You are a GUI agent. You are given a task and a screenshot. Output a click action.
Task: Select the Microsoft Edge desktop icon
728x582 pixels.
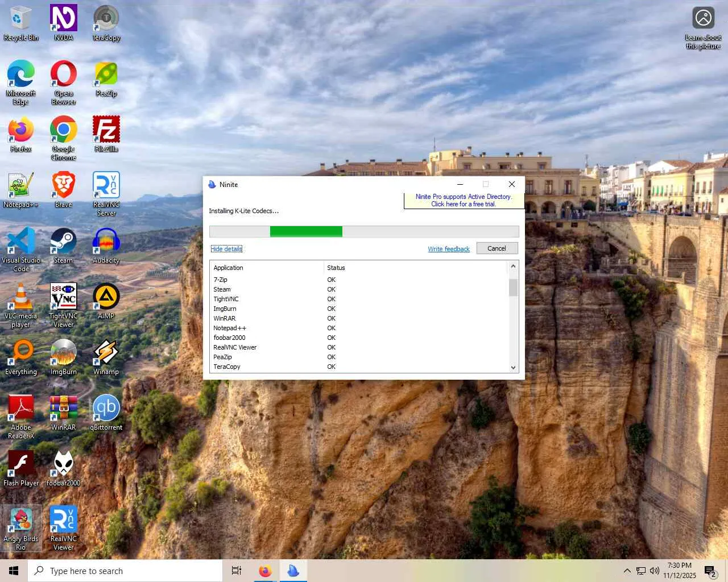point(21,83)
